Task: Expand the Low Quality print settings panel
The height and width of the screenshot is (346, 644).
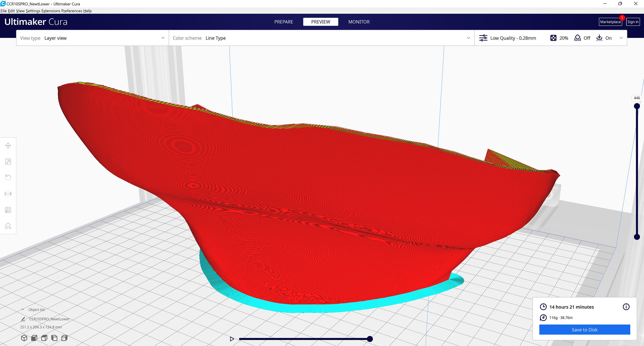Action: click(x=513, y=38)
